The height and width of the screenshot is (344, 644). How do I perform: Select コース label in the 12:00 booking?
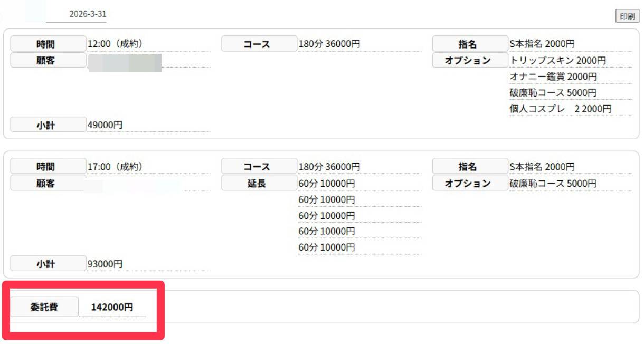point(259,44)
